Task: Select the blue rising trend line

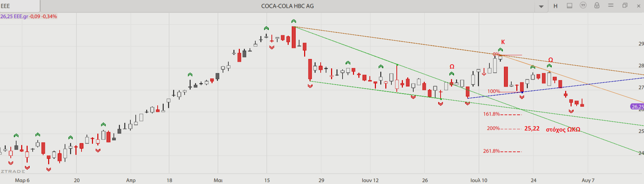Action: click(556, 88)
